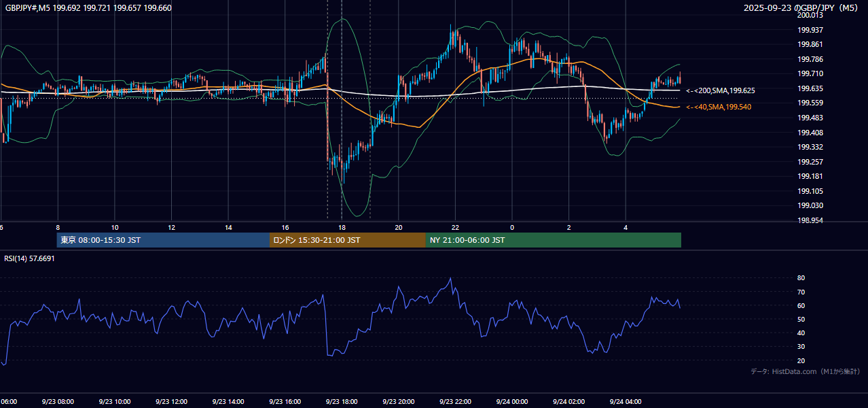Click hour marker 18 under price chart
Screen dimensions: 868x408
point(342,228)
